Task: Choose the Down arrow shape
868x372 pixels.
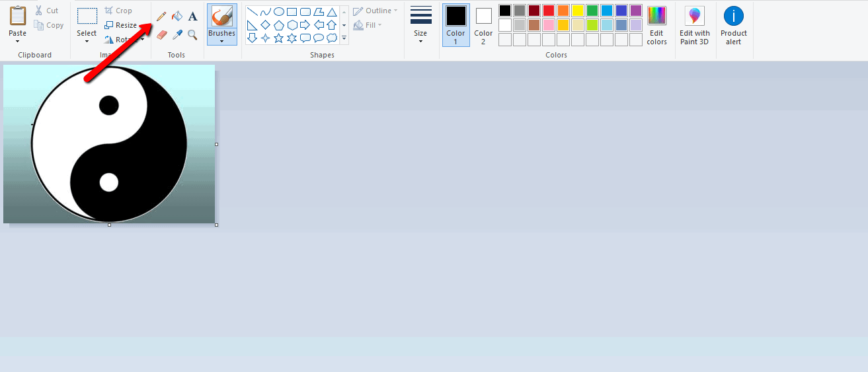Action: pyautogui.click(x=253, y=38)
